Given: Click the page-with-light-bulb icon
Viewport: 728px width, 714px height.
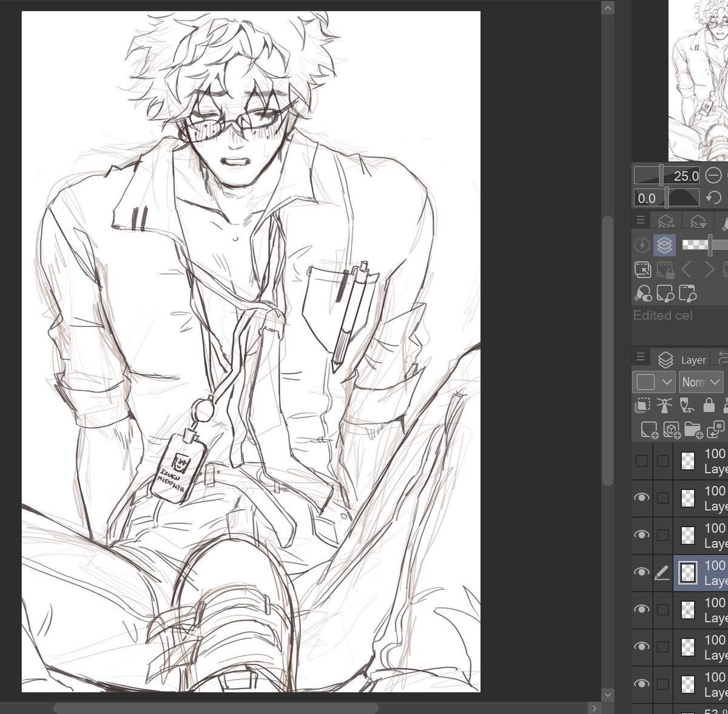Looking at the screenshot, I should pyautogui.click(x=666, y=294).
